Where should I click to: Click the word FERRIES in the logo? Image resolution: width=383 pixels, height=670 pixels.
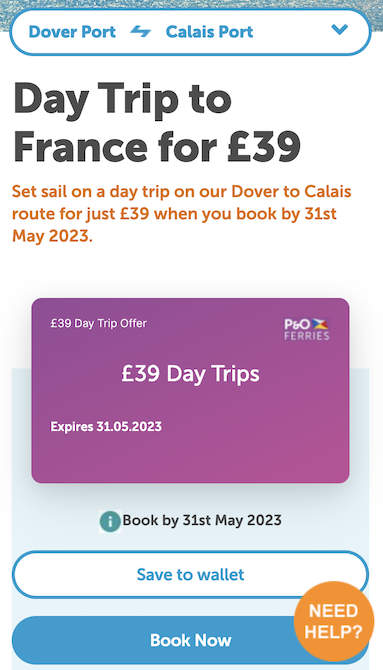pos(307,335)
